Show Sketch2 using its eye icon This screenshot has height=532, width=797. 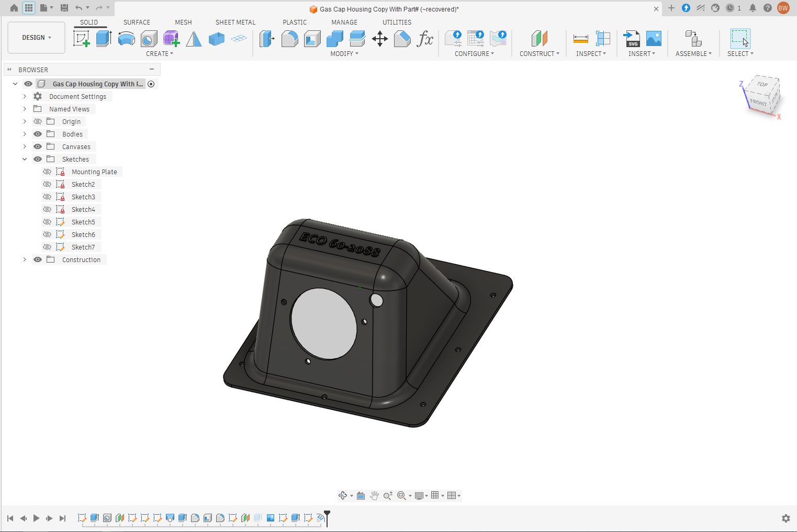47,184
